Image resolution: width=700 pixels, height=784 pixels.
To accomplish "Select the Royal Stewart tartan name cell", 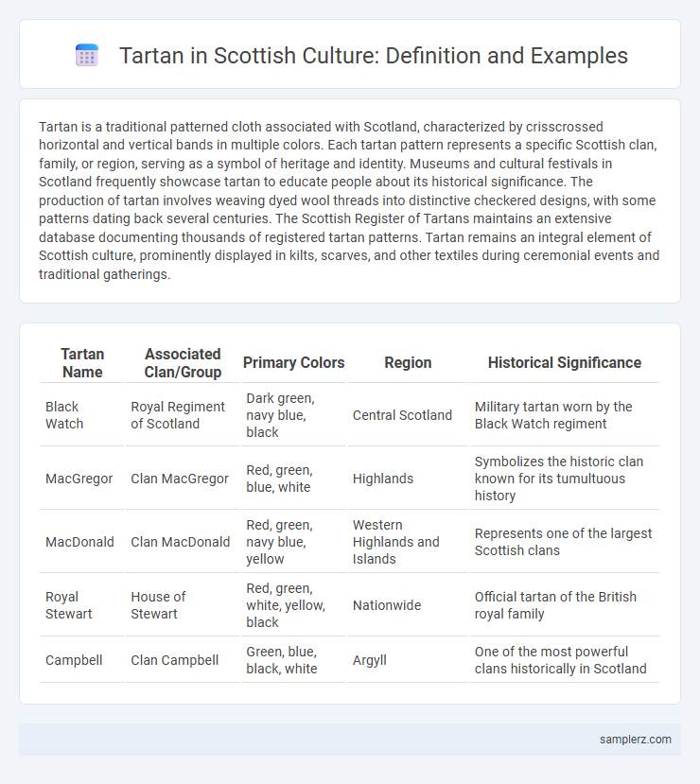I will click(82, 605).
